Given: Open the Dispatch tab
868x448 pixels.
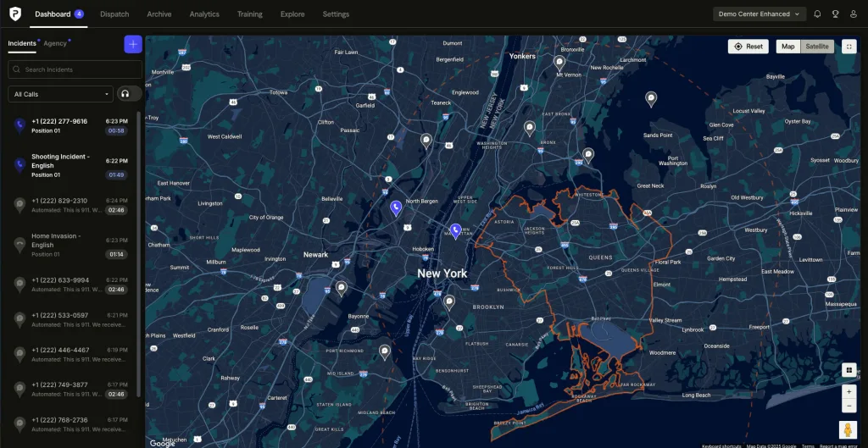Looking at the screenshot, I should point(114,14).
